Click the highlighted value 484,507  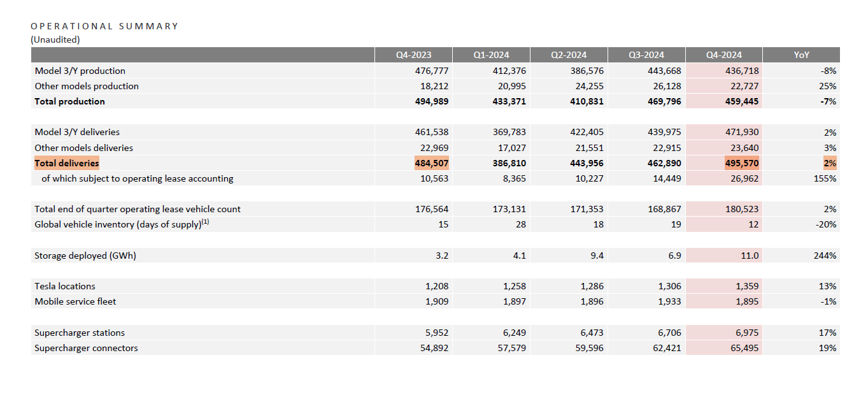[432, 163]
